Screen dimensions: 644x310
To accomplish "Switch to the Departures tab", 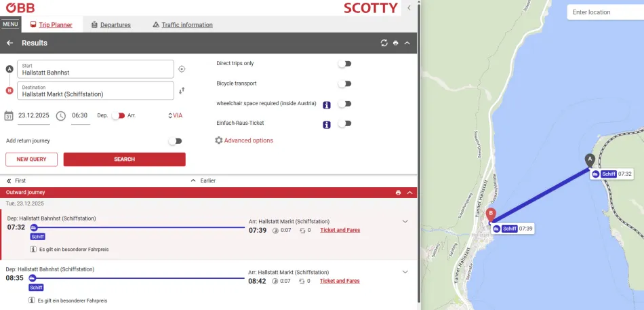I will [110, 25].
